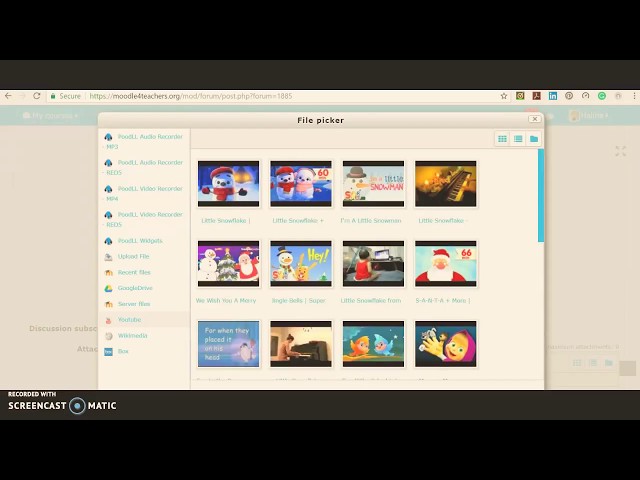Click 'Jingle Bells | Super' title
This screenshot has height=480, width=640.
pyautogui.click(x=298, y=300)
